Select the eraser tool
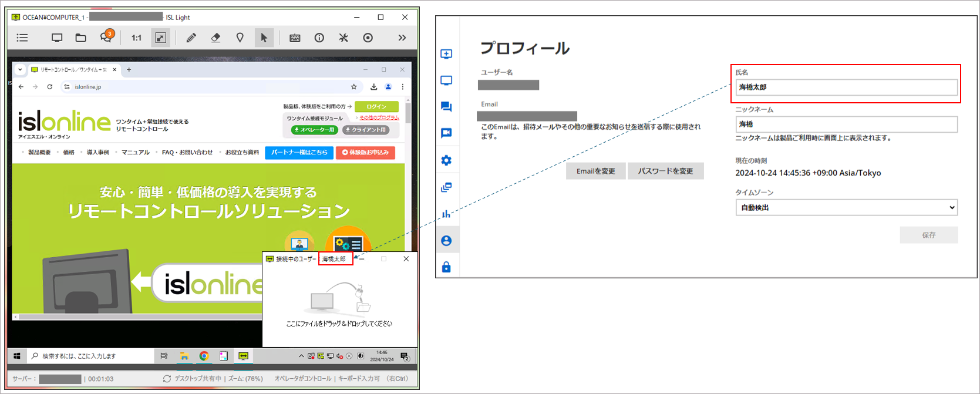 click(215, 38)
